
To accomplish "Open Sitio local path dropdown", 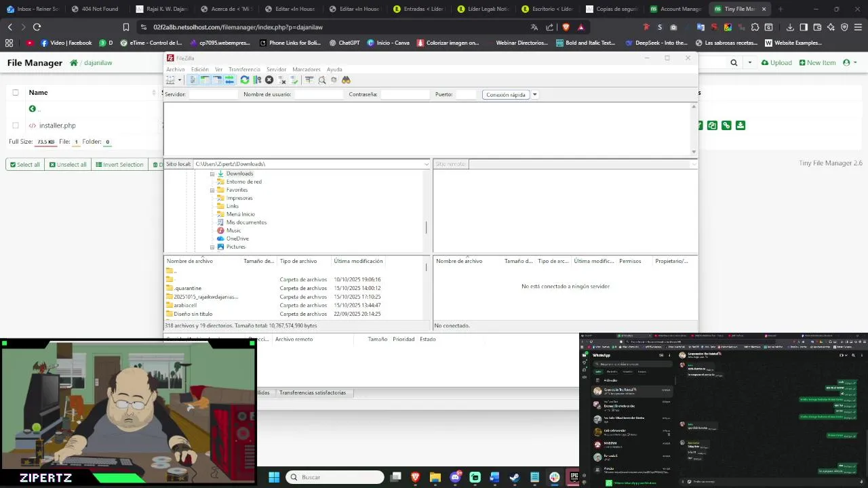I will [x=427, y=164].
